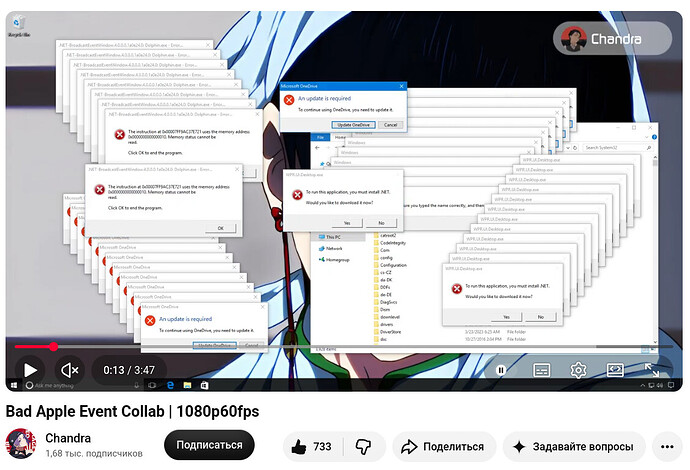Click No in the right-side .NET install dialog
690x470 pixels.
540,317
